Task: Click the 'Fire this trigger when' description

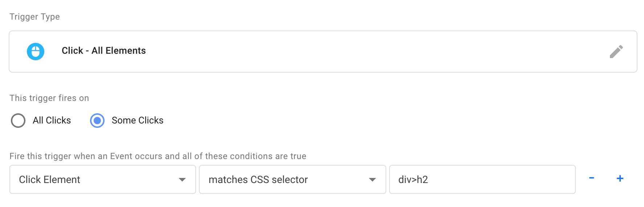Action: [158, 156]
